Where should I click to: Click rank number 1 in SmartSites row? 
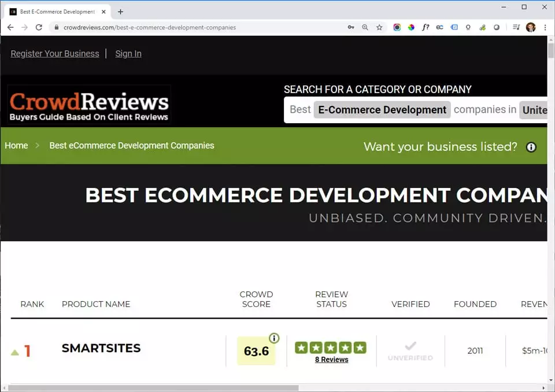coord(27,351)
